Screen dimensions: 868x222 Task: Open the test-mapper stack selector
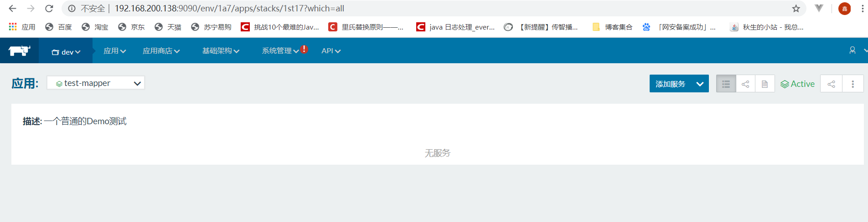click(x=96, y=83)
